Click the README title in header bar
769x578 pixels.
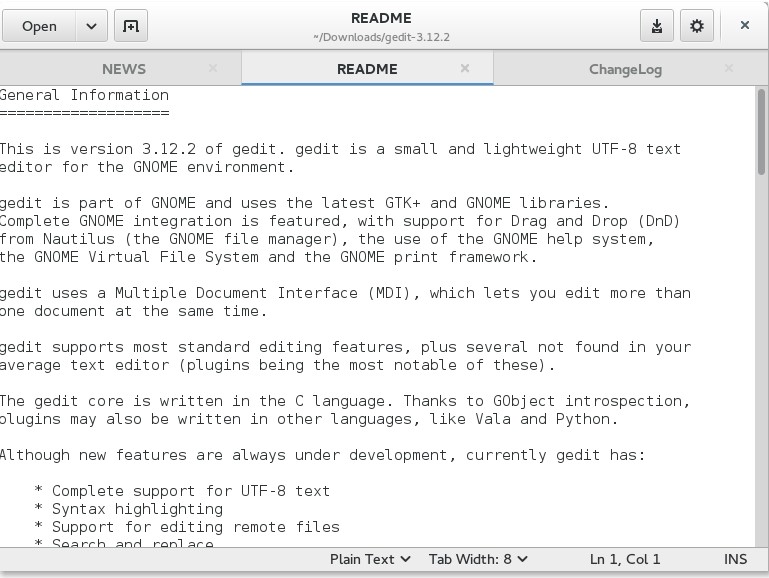click(x=381, y=18)
